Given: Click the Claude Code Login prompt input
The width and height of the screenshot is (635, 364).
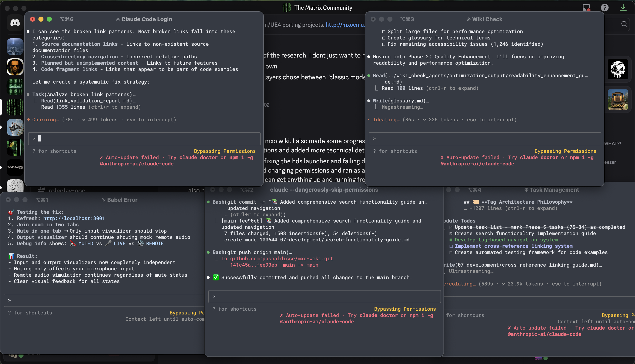Looking at the screenshot, I should click(x=144, y=139).
